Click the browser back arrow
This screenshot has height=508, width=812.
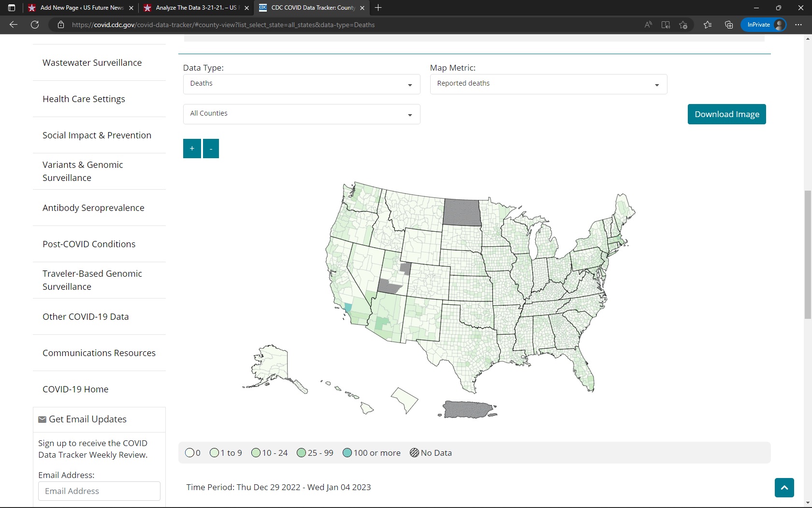click(14, 25)
